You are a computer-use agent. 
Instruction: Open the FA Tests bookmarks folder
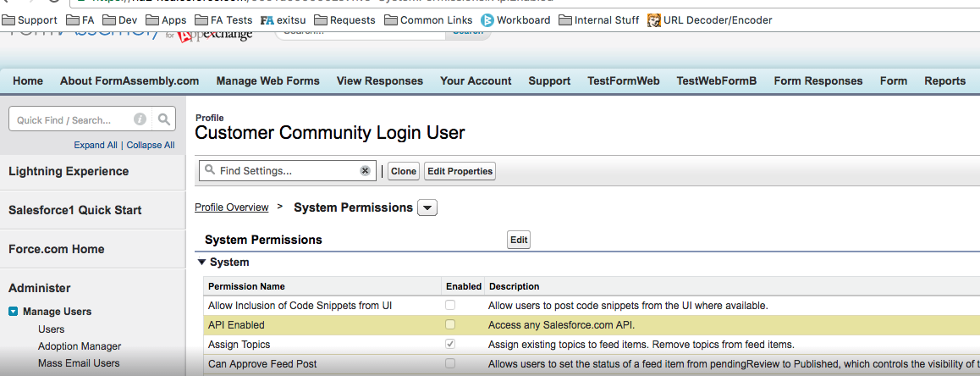(223, 20)
